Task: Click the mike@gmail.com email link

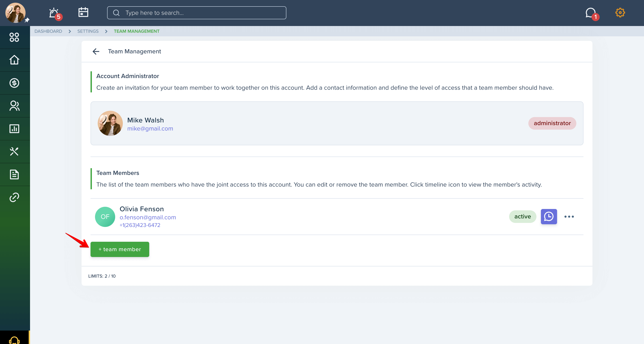Action: pos(150,128)
